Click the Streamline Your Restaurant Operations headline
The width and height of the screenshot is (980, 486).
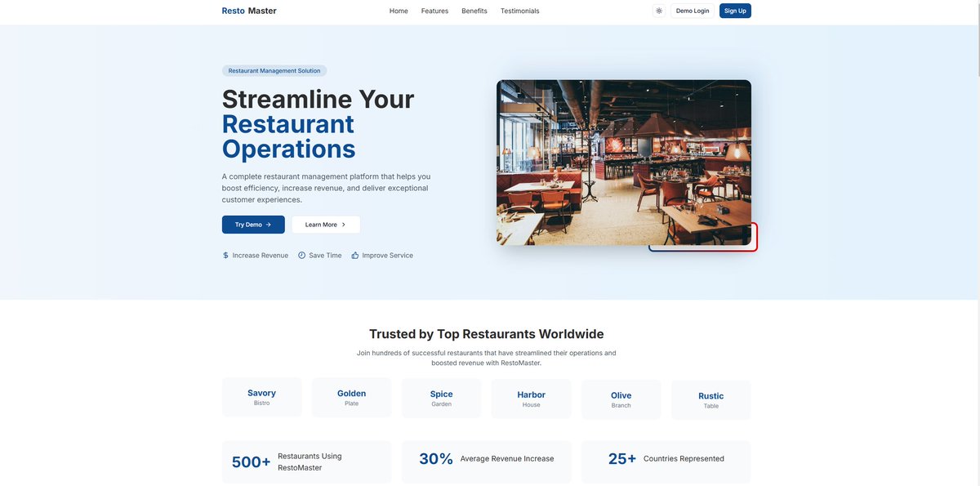(x=318, y=123)
